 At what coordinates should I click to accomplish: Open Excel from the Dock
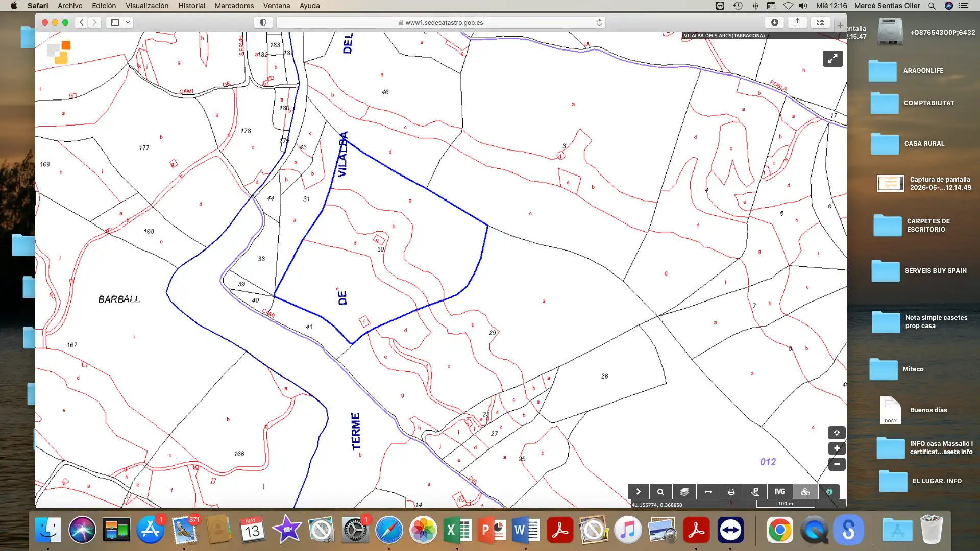click(x=457, y=530)
